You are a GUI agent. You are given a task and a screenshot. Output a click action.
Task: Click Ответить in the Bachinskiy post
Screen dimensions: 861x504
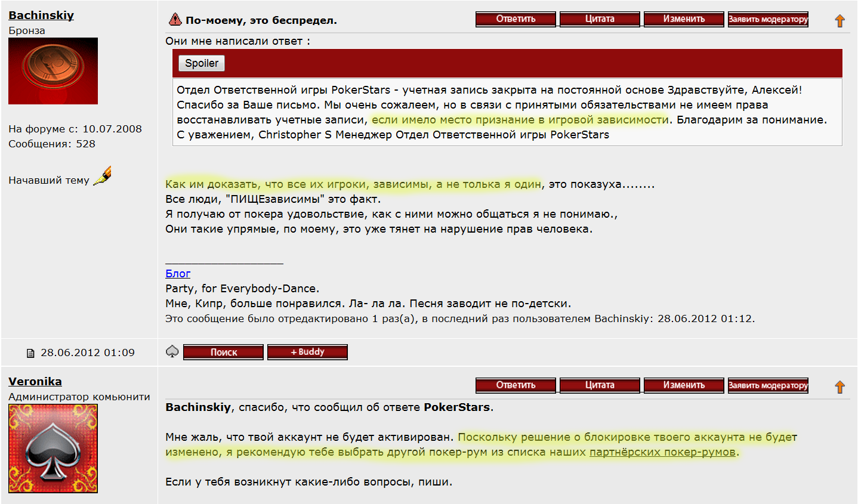(x=516, y=19)
